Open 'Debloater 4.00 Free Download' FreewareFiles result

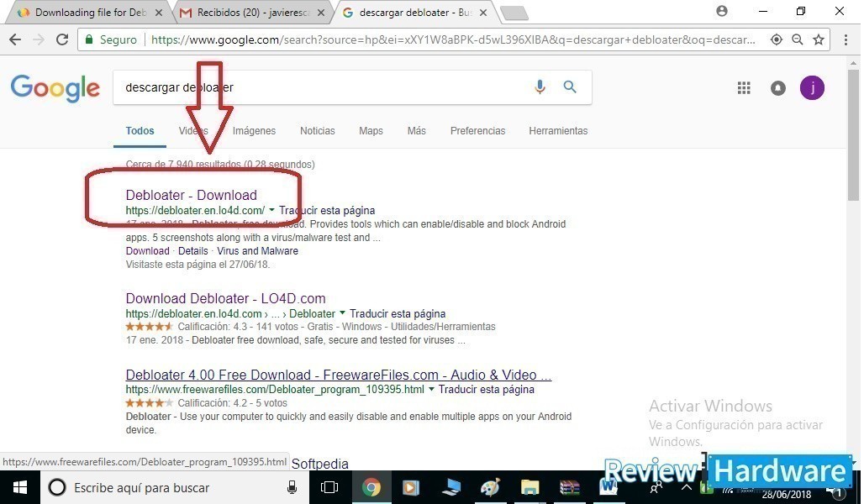[x=339, y=375]
